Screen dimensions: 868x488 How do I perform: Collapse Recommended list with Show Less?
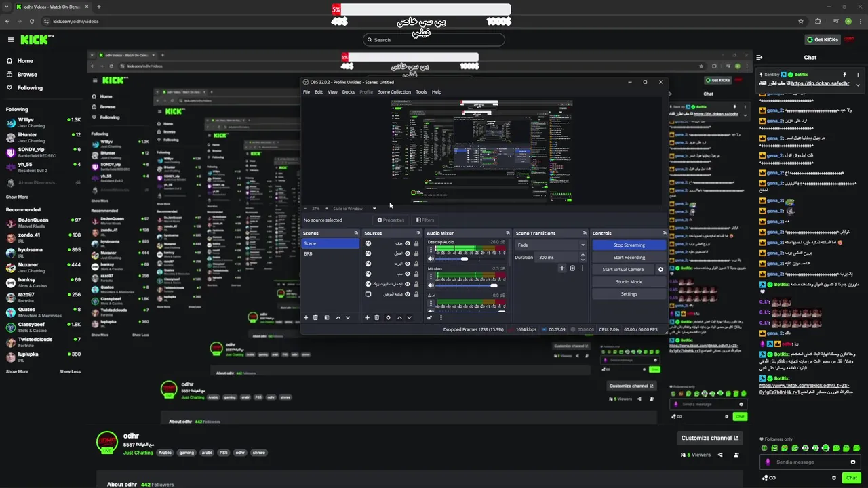(70, 371)
